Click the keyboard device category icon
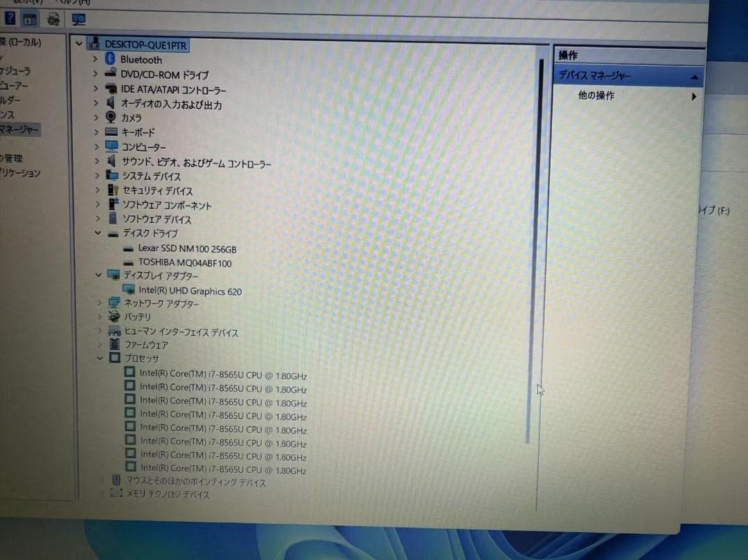 [x=110, y=132]
